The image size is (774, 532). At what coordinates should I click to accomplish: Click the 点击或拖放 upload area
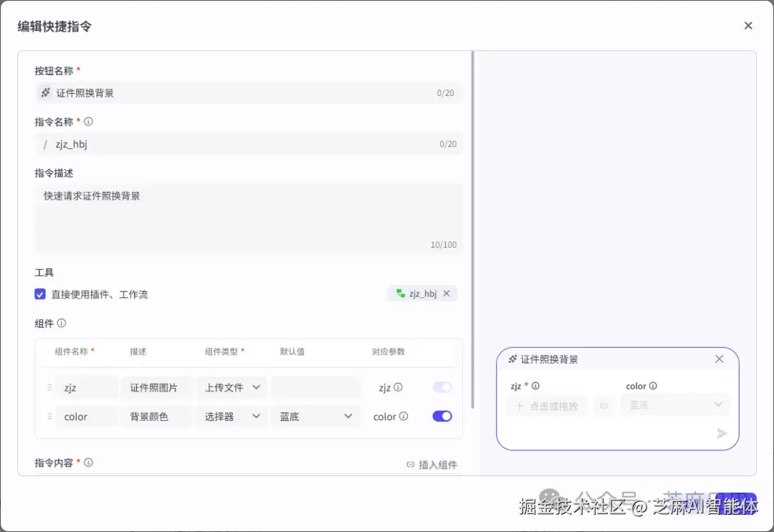point(547,406)
